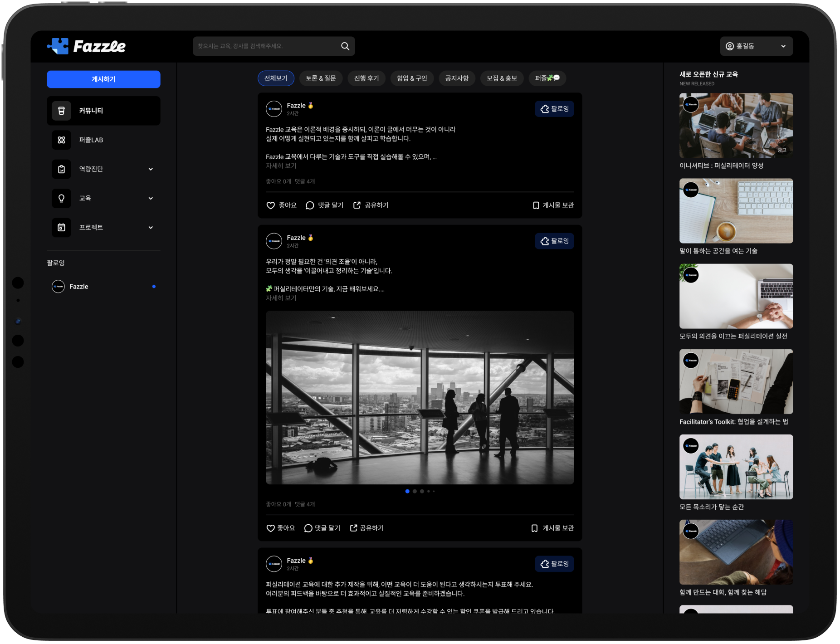Click the search magnifier icon
Image resolution: width=840 pixels, height=644 pixels.
345,46
